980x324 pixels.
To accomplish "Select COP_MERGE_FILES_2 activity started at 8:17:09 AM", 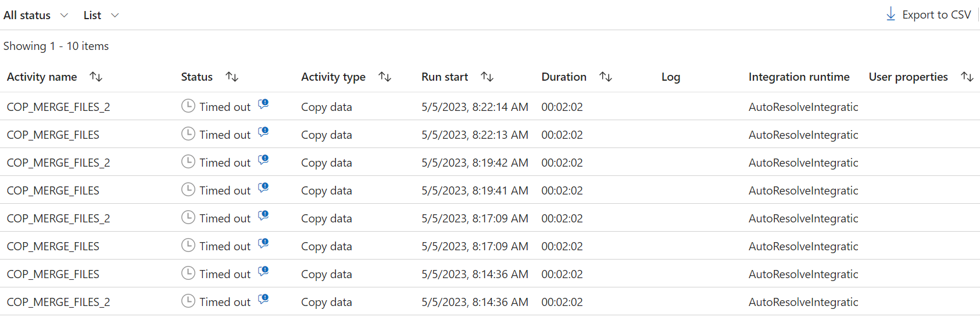I will point(58,218).
